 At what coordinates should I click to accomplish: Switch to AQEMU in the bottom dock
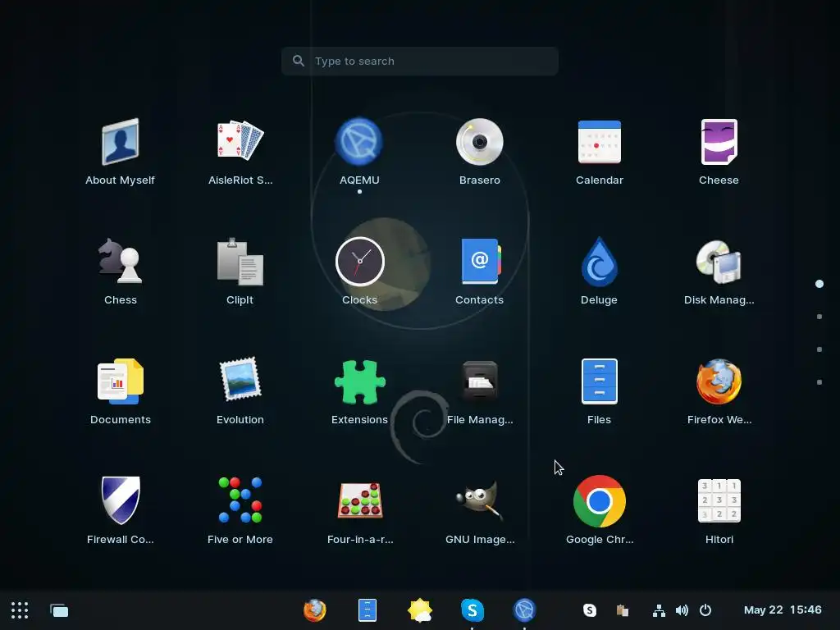(x=524, y=610)
